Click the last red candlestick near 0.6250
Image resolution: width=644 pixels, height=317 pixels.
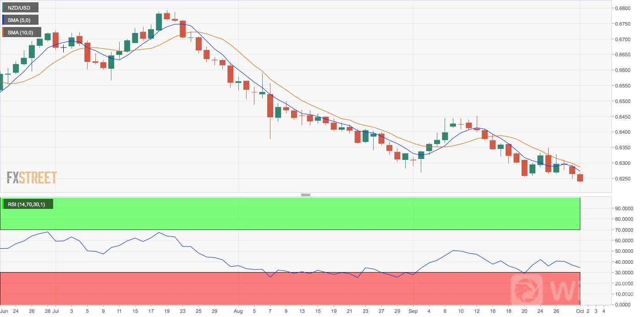pyautogui.click(x=580, y=178)
